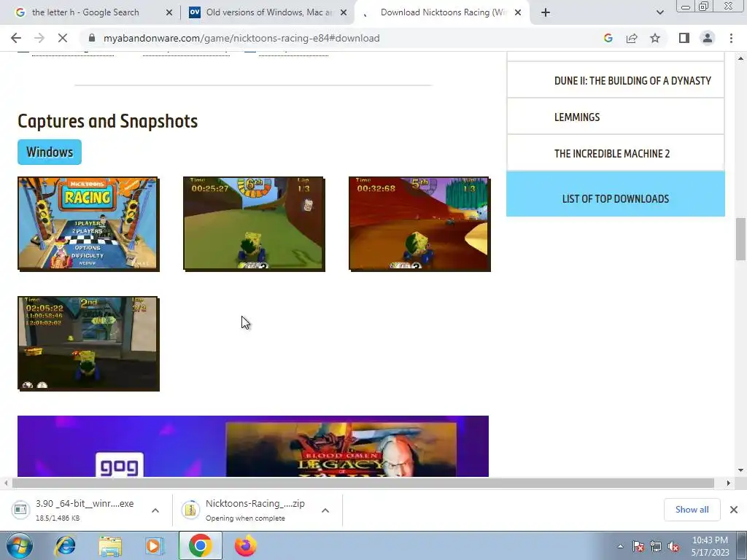The height and width of the screenshot is (560, 747).
Task: Open the Lemmings game link
Action: coord(577,117)
